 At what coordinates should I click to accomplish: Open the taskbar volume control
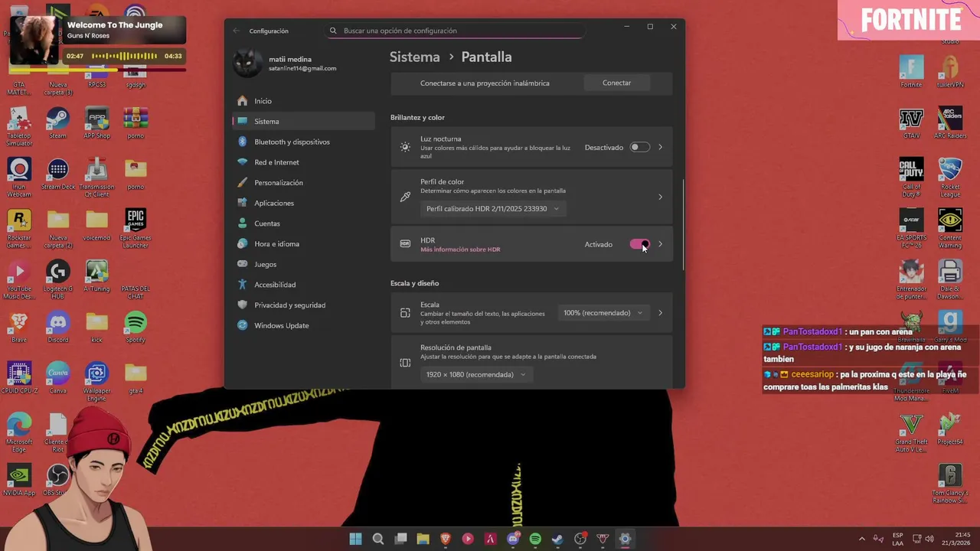(x=929, y=539)
